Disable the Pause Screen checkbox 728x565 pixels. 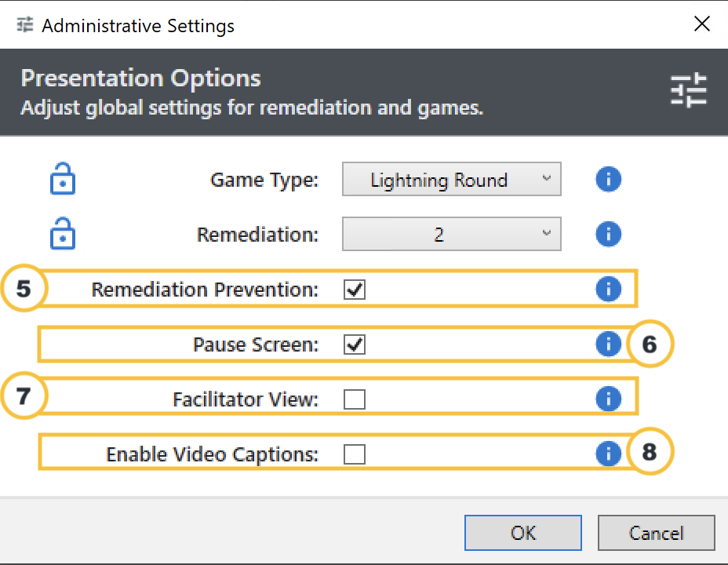355,344
